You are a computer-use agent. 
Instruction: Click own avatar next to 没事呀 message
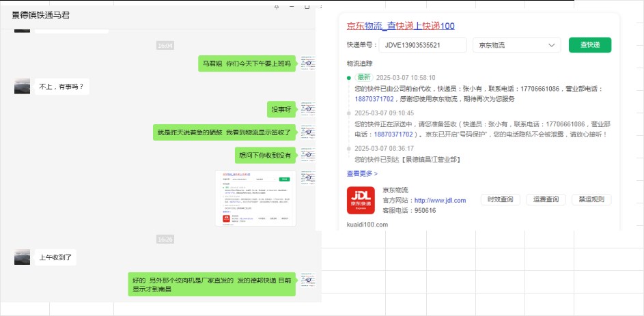point(308,109)
